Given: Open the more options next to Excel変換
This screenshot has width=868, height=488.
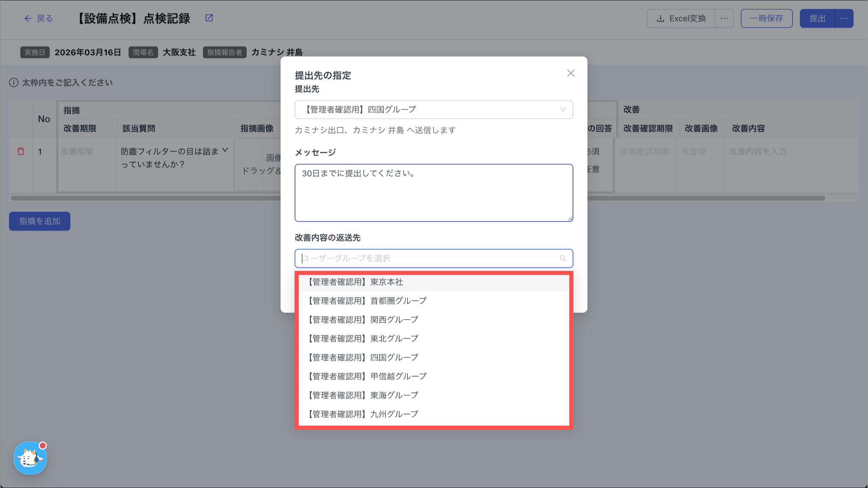Looking at the screenshot, I should coord(724,19).
